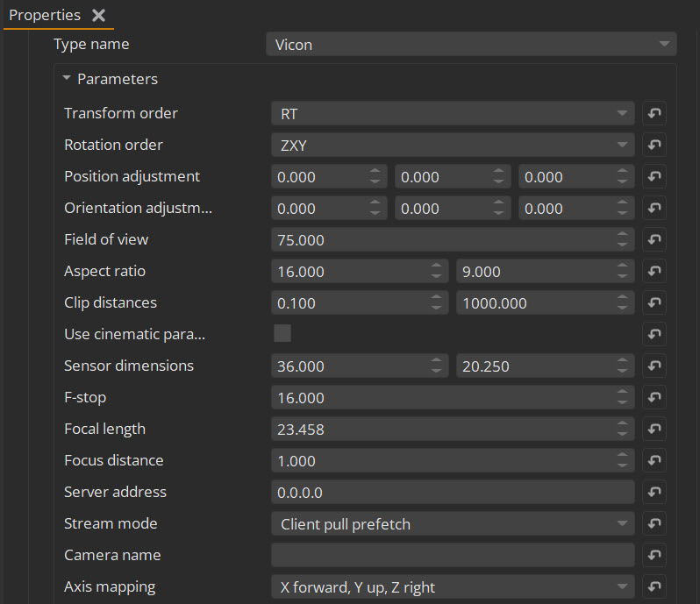Reset the Axis mapping setting
The image size is (700, 604).
tap(654, 586)
